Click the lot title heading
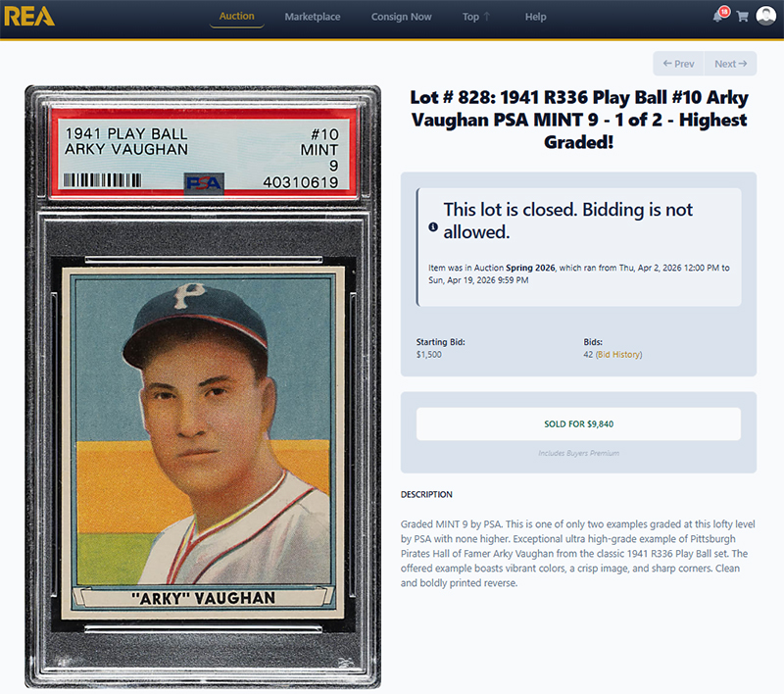Screen dimensions: 784x694 click(579, 120)
